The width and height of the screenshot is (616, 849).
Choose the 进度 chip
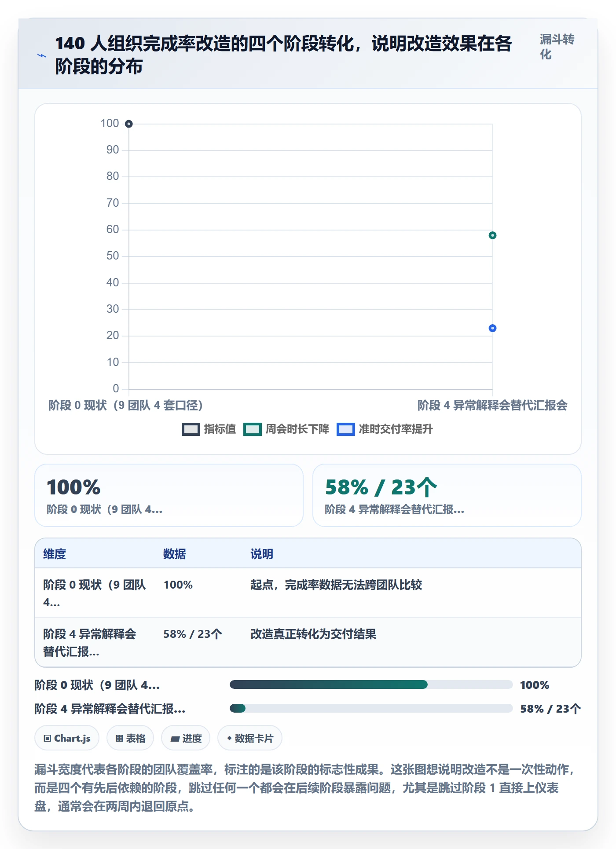186,738
